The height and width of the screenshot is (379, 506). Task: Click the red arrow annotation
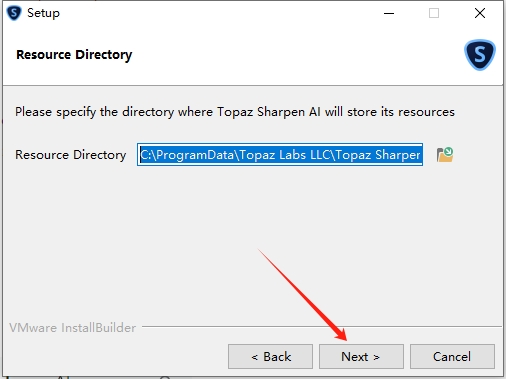303,295
